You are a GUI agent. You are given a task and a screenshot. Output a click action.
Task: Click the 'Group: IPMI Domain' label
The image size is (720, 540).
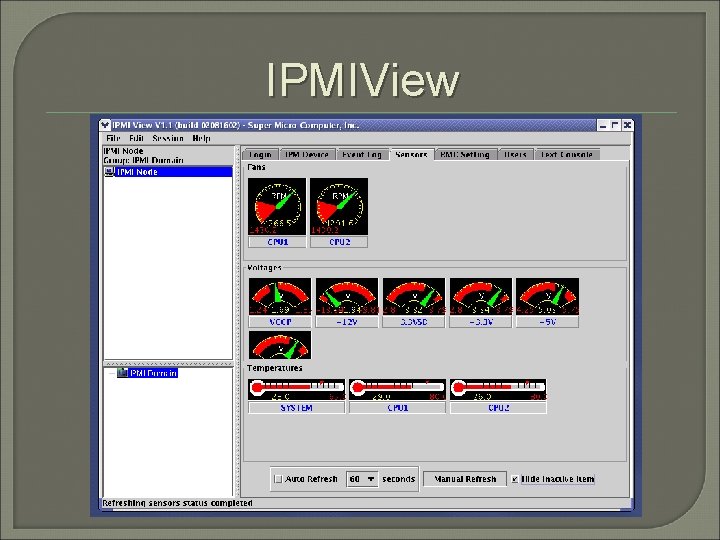[x=143, y=160]
